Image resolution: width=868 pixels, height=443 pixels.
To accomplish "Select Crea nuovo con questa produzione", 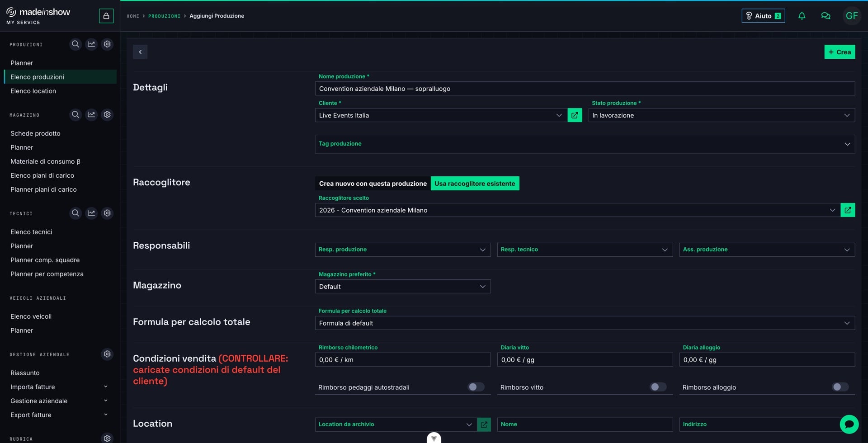I will click(x=373, y=184).
